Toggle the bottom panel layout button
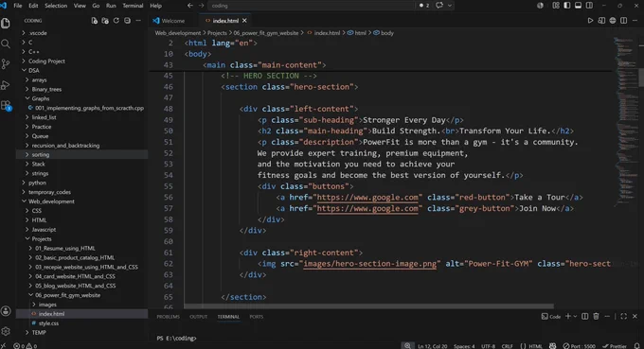The image size is (644, 349). coord(578,6)
